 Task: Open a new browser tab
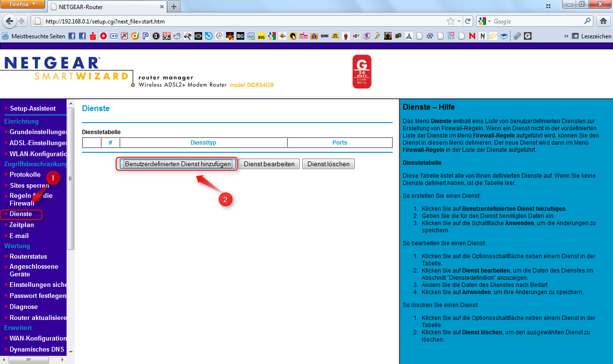[x=173, y=7]
